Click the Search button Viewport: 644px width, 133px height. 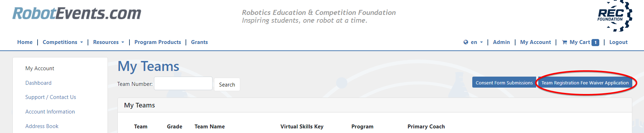227,84
